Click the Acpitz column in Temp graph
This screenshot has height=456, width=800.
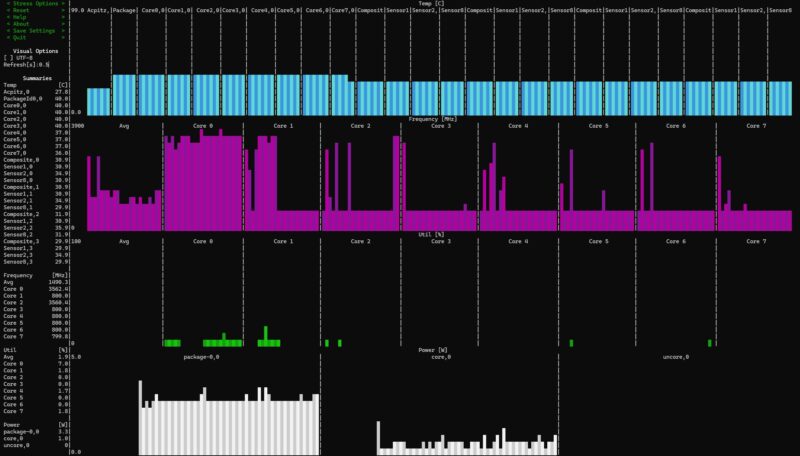click(x=98, y=10)
